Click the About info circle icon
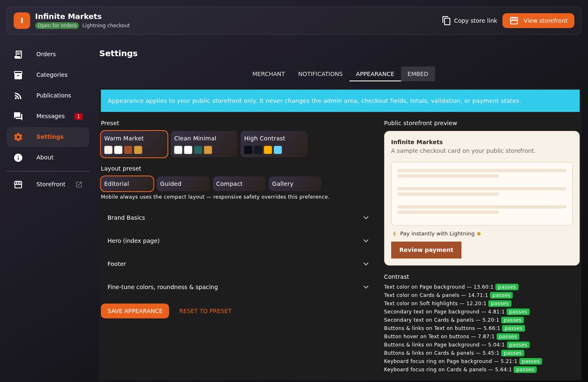Viewport: 588px width, 382px height. [18, 157]
